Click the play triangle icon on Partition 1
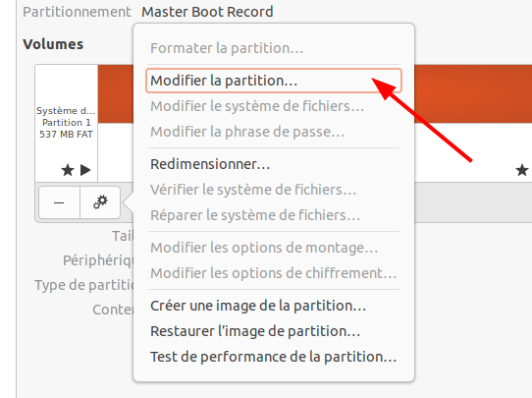The image size is (532, 398). click(85, 170)
